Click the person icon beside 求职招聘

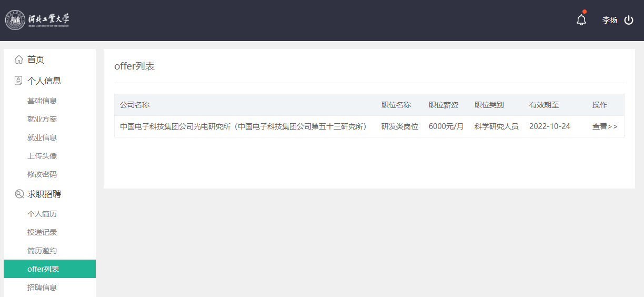19,194
